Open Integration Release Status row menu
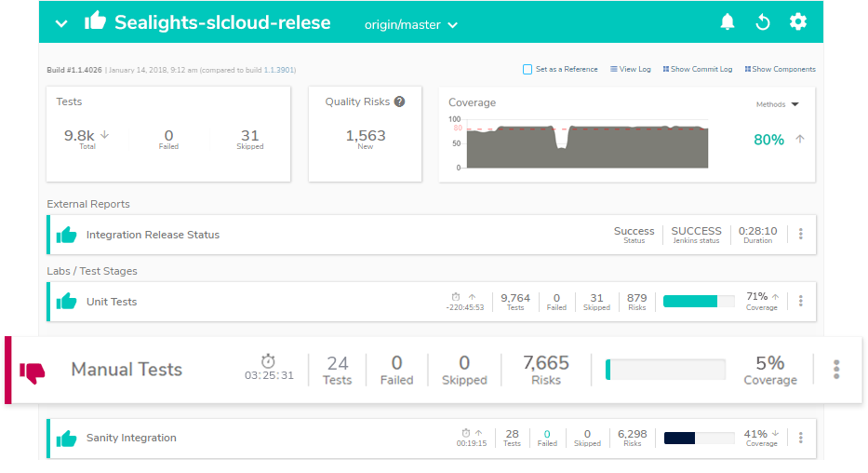Screen dimensions: 868x473 [800, 234]
